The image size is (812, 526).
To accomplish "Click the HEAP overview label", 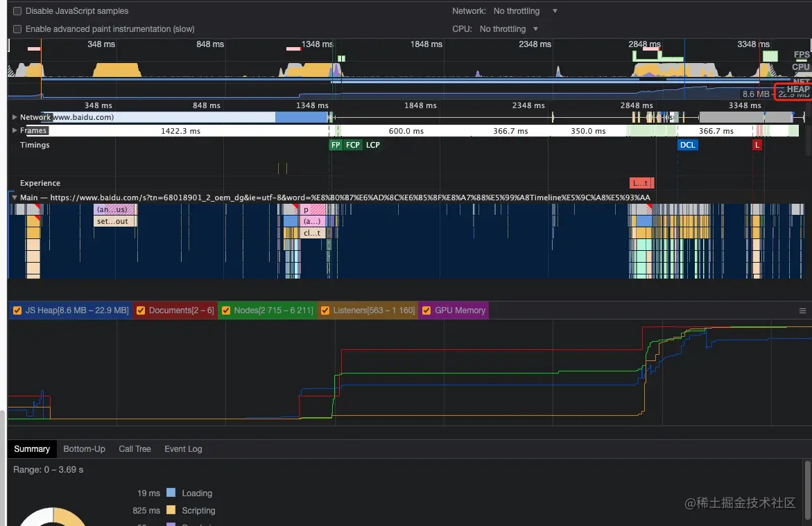I will [798, 89].
